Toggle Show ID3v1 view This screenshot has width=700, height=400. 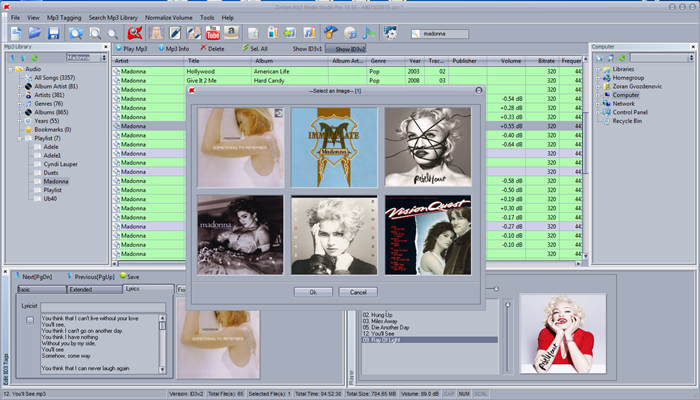(x=307, y=49)
